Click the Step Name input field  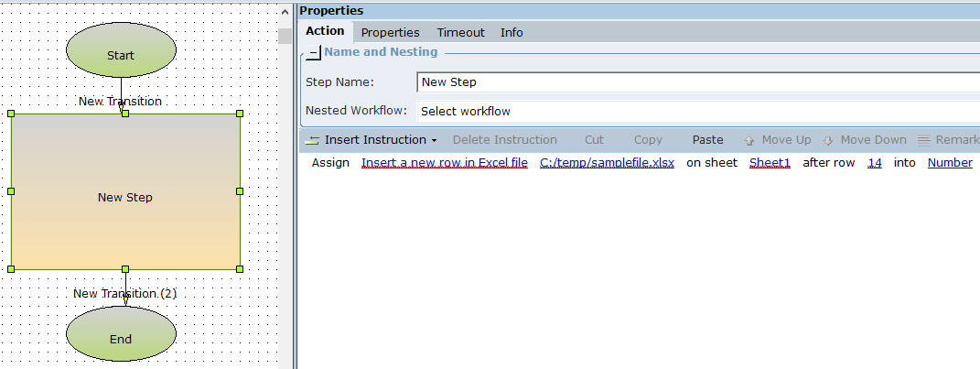695,82
